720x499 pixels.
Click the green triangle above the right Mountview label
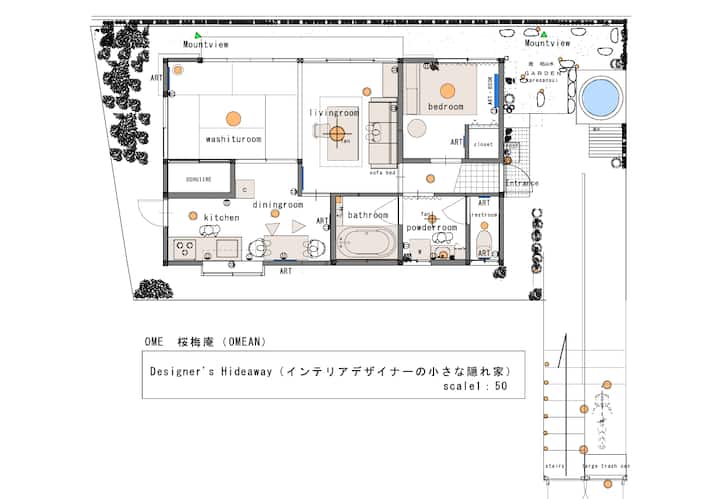pyautogui.click(x=544, y=34)
